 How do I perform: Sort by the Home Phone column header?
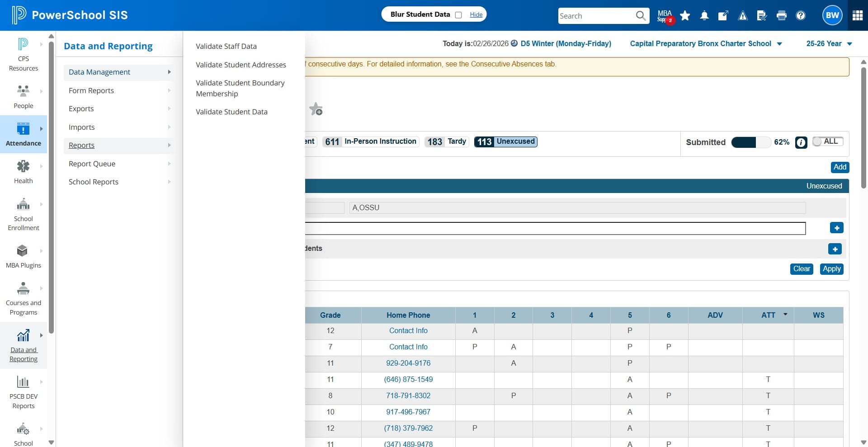pyautogui.click(x=408, y=315)
